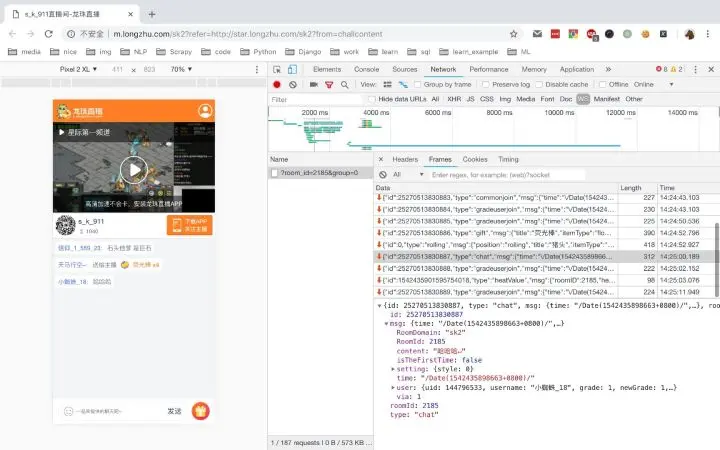
Task: Click the orange download APP button
Action: click(190, 225)
